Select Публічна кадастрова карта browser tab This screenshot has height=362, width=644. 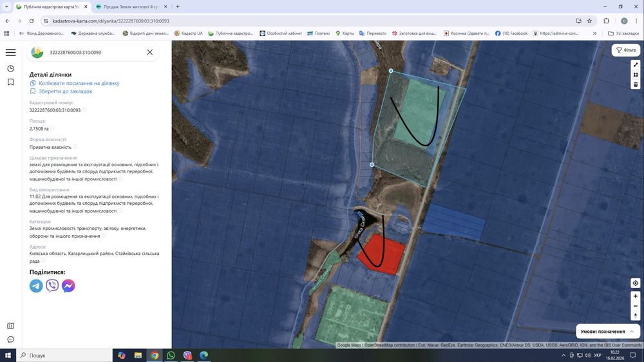(52, 6)
